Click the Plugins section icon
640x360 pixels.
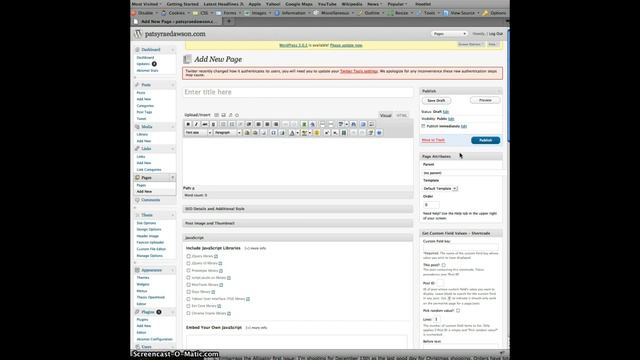138,312
